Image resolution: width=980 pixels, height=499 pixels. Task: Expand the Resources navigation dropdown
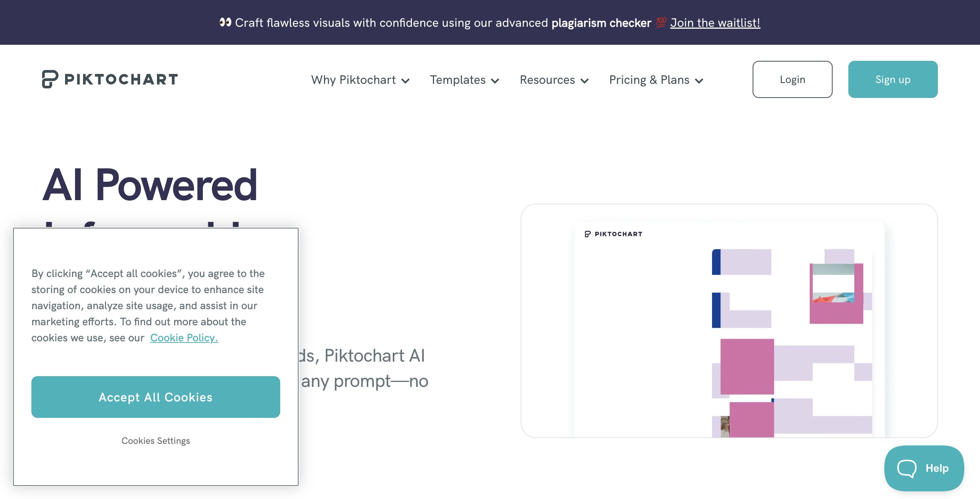(x=585, y=81)
